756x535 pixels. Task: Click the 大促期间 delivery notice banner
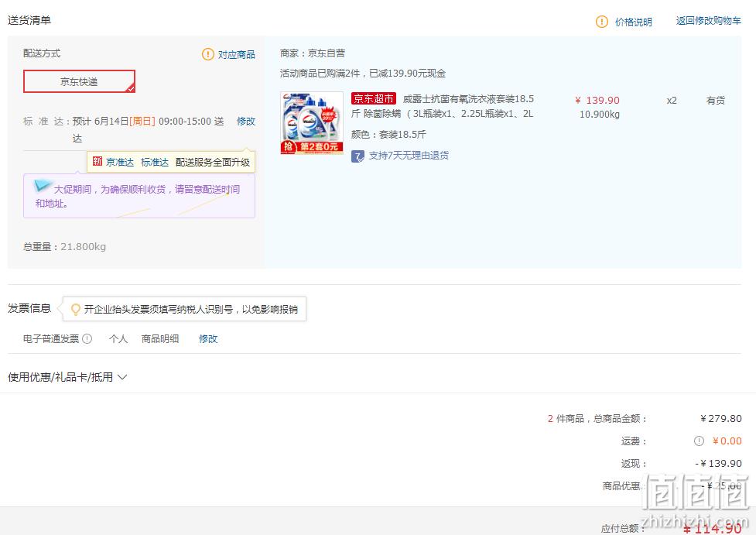pos(139,196)
